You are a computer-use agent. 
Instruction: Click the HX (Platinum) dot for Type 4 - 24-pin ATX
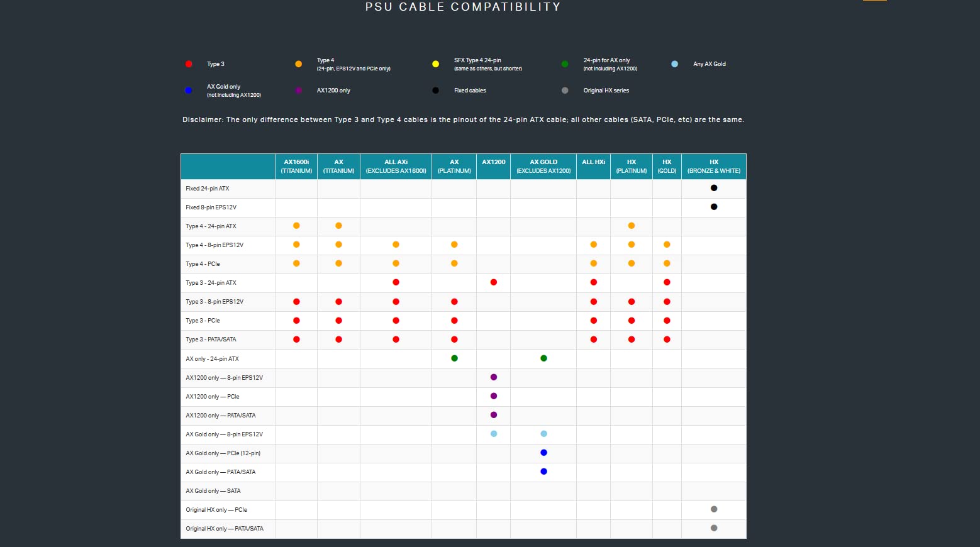point(632,226)
